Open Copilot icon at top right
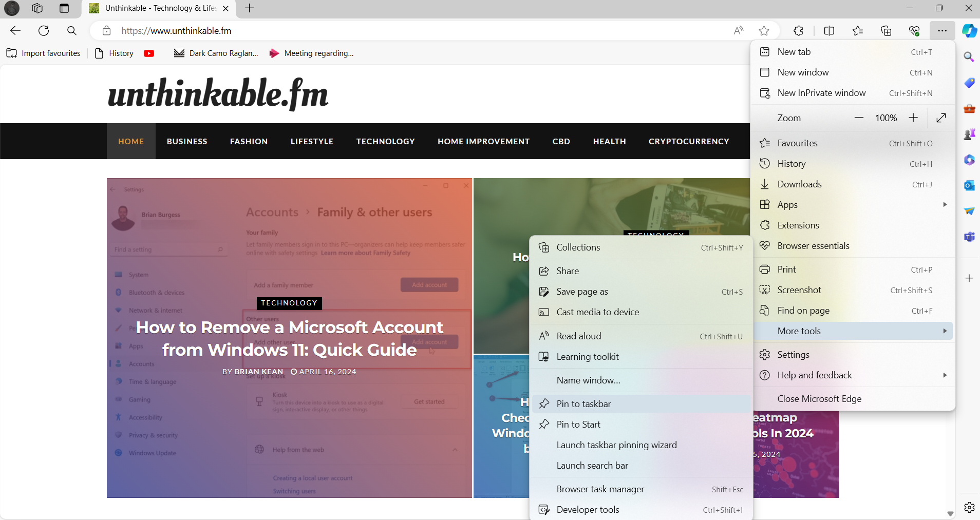980x520 pixels. (969, 31)
